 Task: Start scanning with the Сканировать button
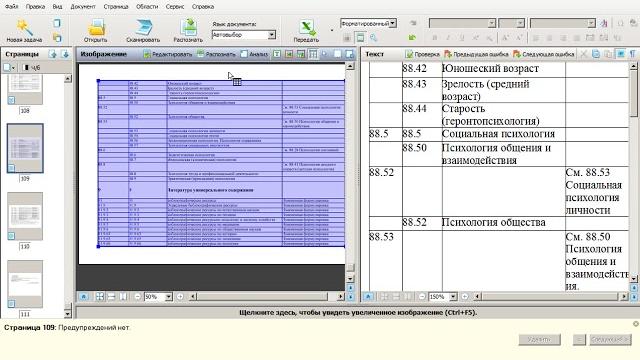[143, 31]
